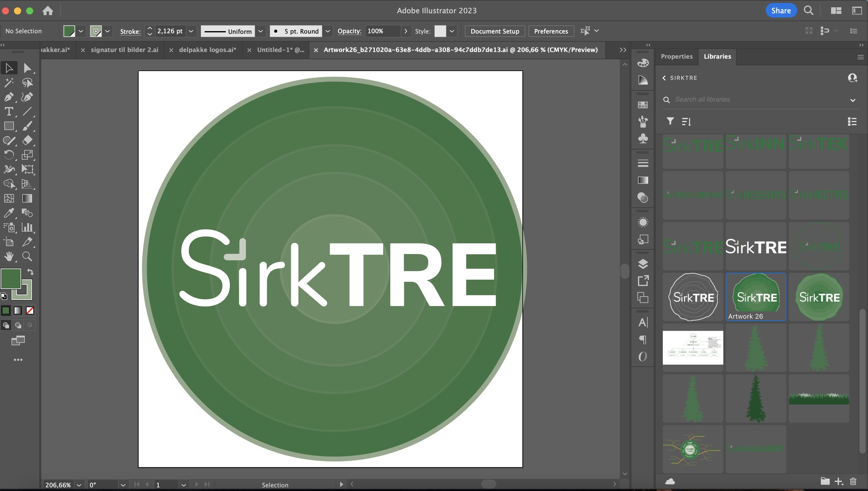Select the Pen tool
Viewport: 868px width, 491px height.
pos(9,97)
